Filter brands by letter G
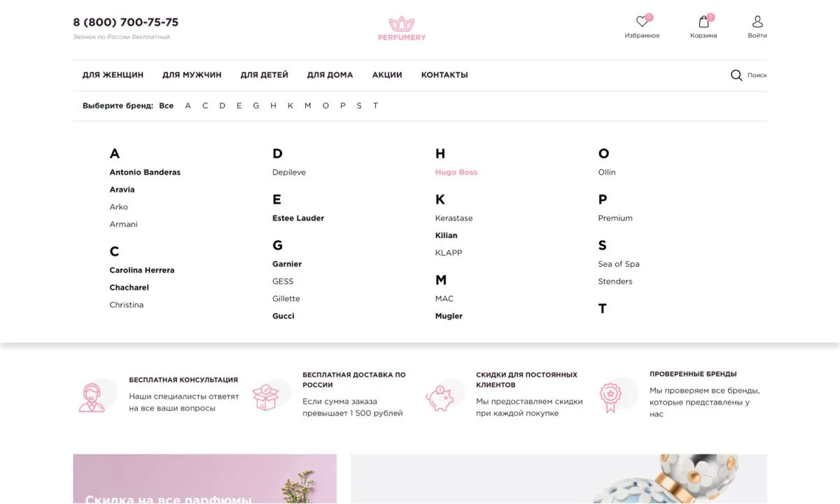 pos(255,105)
